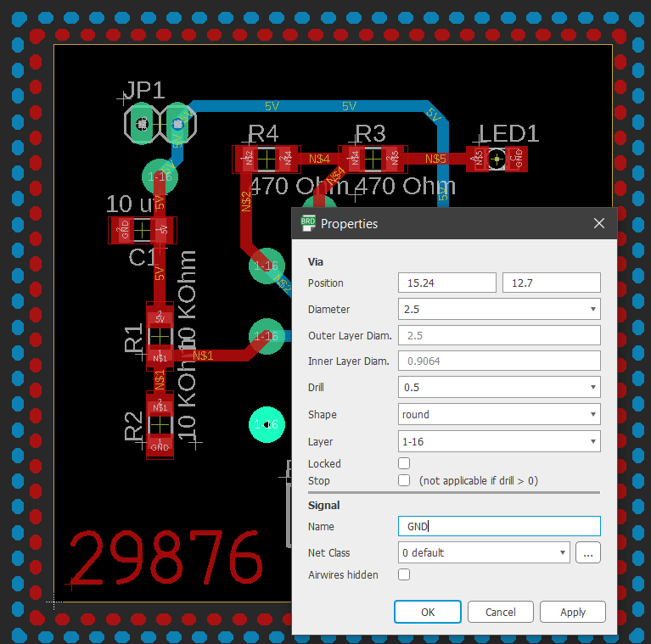Click the OK button
Screen dimensions: 651x644
tap(428, 612)
